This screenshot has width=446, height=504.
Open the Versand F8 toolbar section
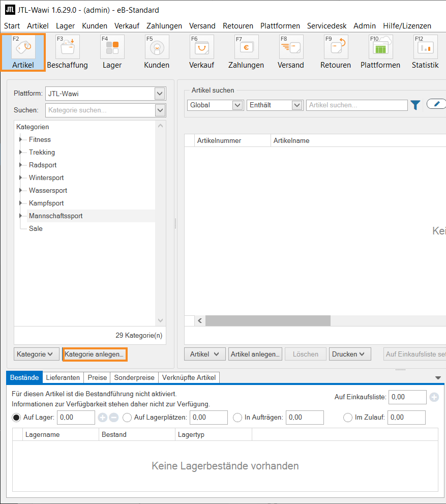pyautogui.click(x=291, y=52)
